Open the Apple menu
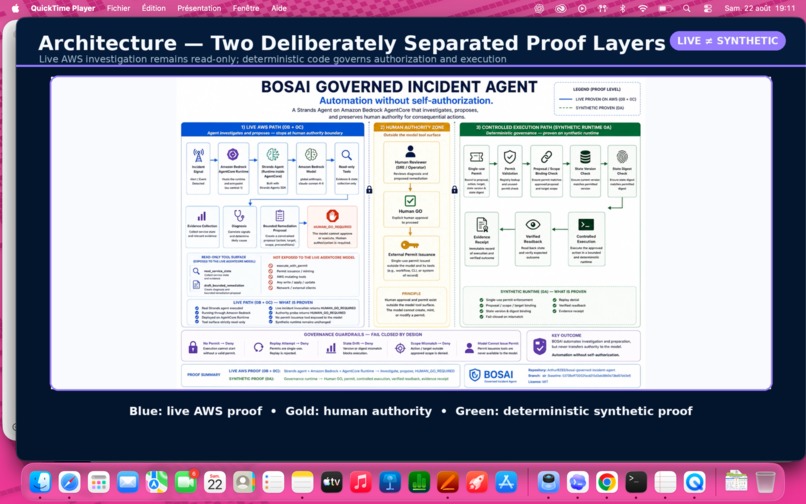Image resolution: width=806 pixels, height=504 pixels. pyautogui.click(x=15, y=8)
